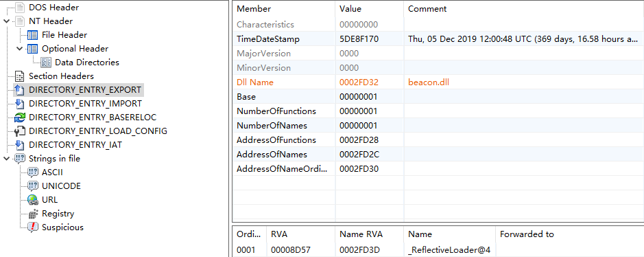Click the NT Header document icon
The image size is (644, 257).
click(x=20, y=21)
